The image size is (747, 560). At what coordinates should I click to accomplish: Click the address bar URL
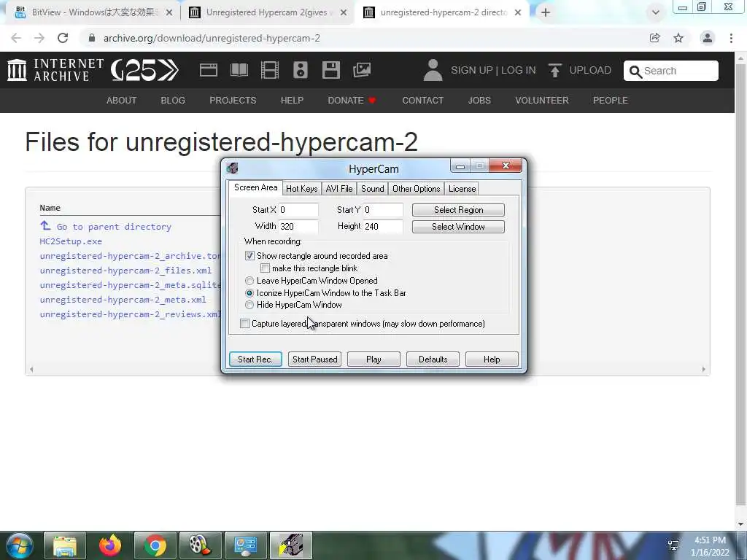pos(212,38)
